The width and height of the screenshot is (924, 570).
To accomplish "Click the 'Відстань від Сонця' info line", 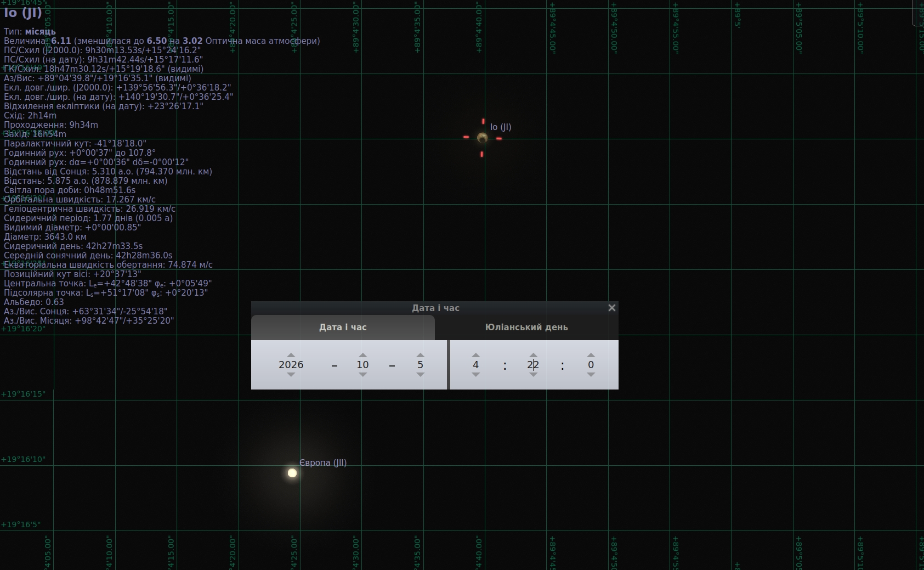I will click(x=108, y=172).
